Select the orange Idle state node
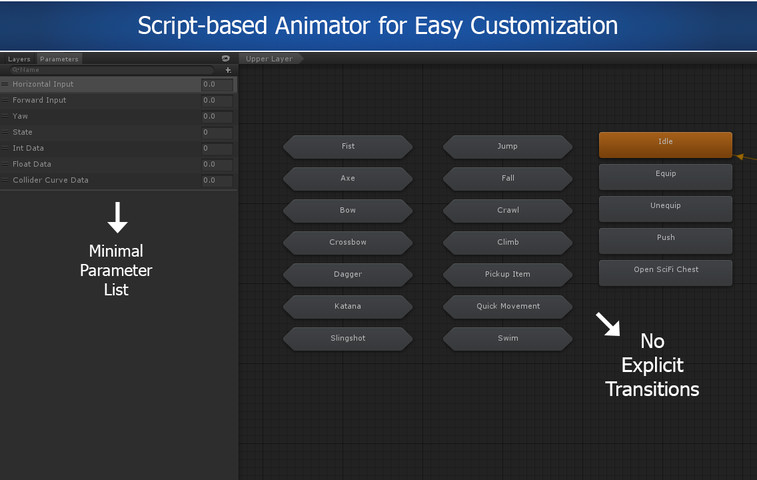 tap(665, 144)
